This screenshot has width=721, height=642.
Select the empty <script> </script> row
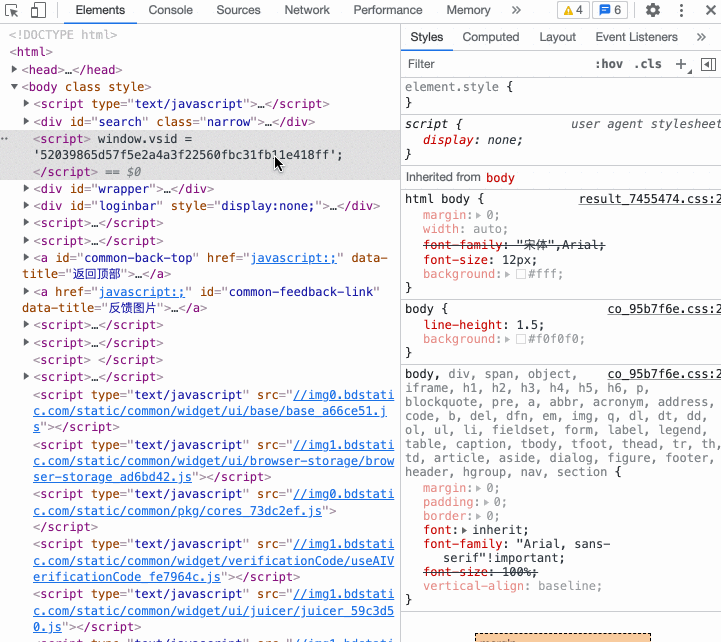click(x=98, y=360)
